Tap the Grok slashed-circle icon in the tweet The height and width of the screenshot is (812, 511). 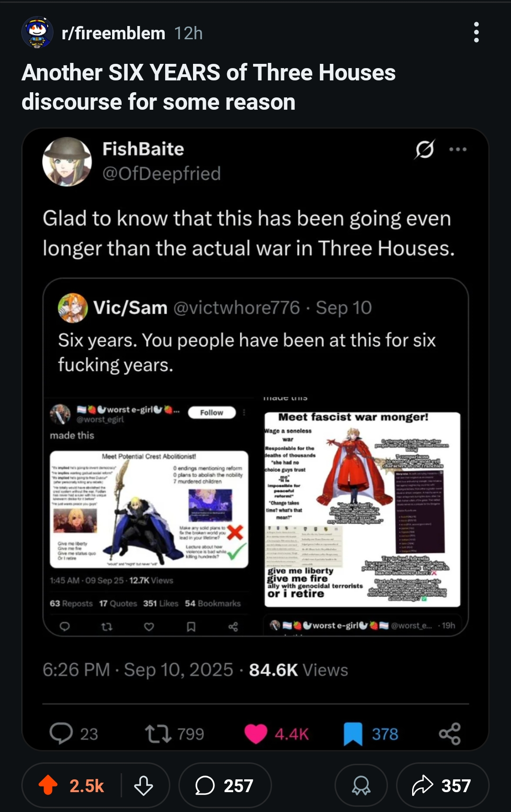424,149
